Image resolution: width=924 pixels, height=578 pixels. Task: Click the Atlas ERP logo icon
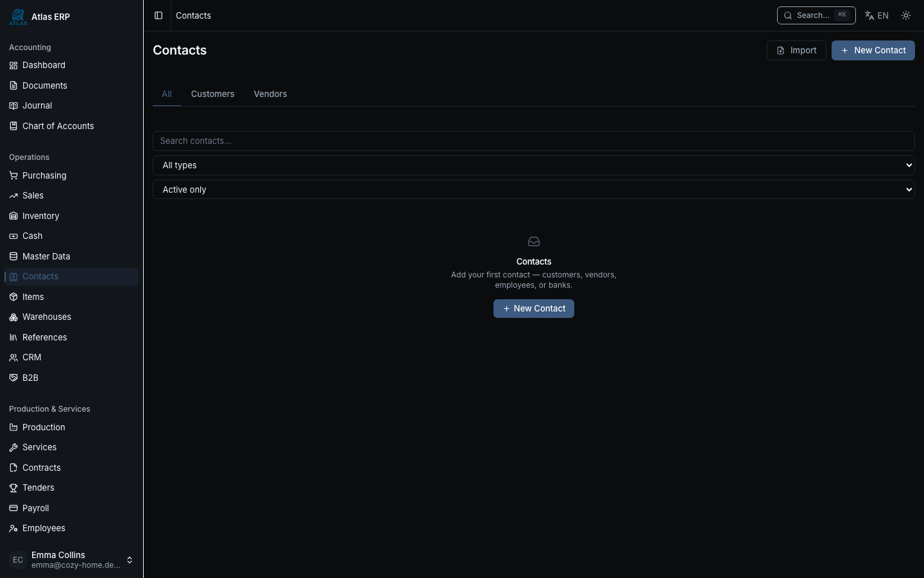18,17
